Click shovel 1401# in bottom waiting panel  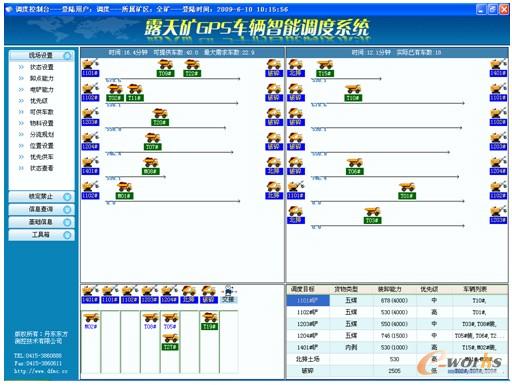pos(90,294)
